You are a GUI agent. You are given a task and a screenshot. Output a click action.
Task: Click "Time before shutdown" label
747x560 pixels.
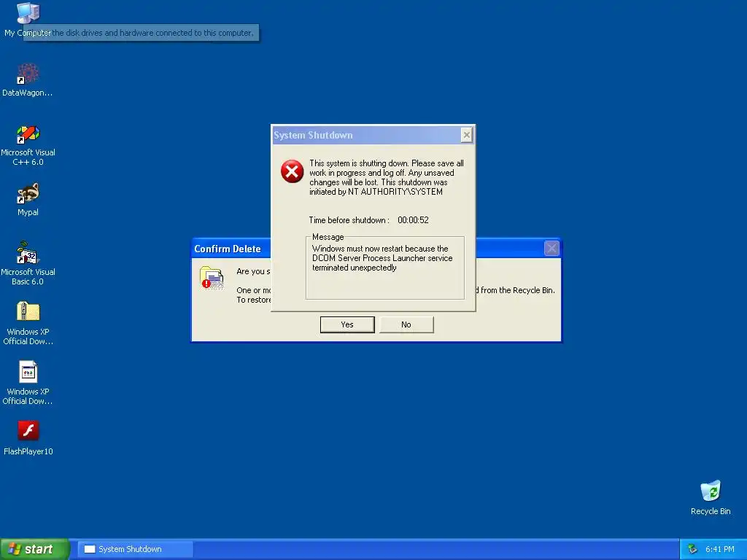(x=349, y=220)
